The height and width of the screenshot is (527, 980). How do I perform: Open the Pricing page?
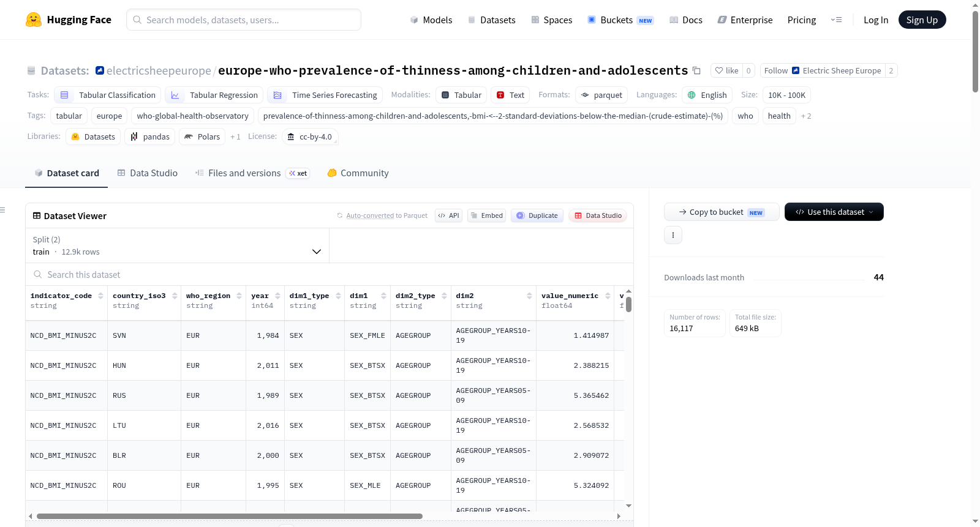tap(802, 20)
